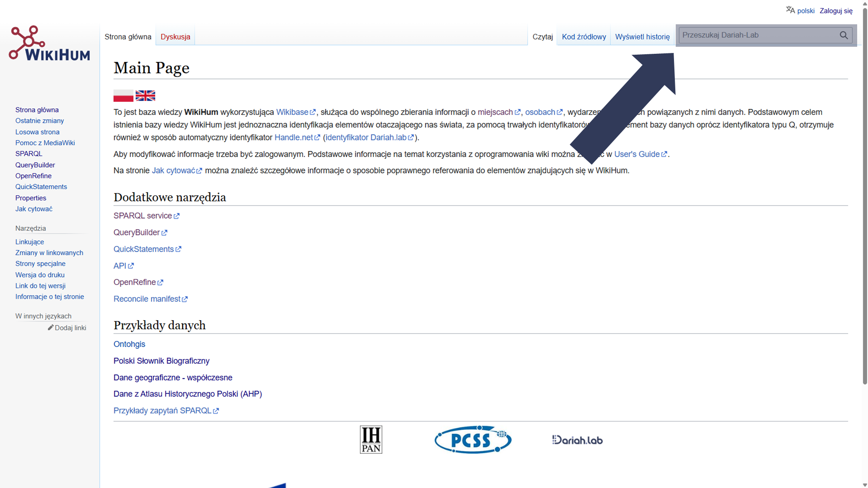Click the Strony specjalne sidebar link
This screenshot has height=488, width=868.
coord(40,264)
